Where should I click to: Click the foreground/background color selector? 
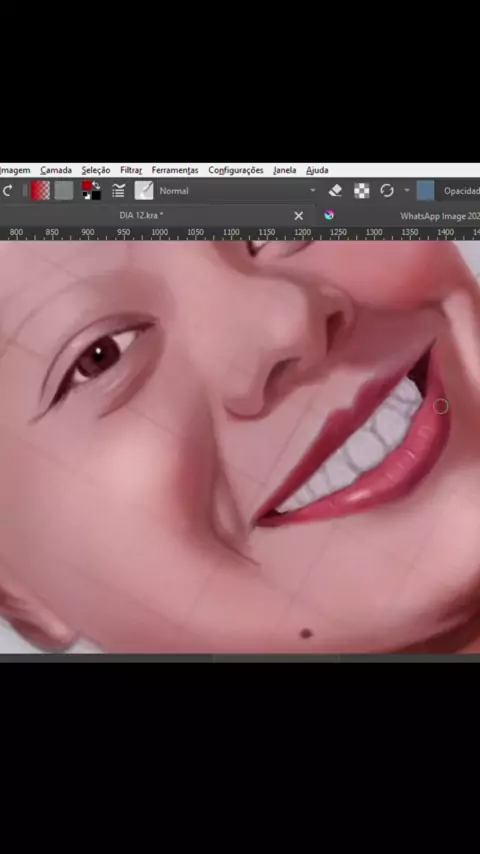[x=91, y=191]
